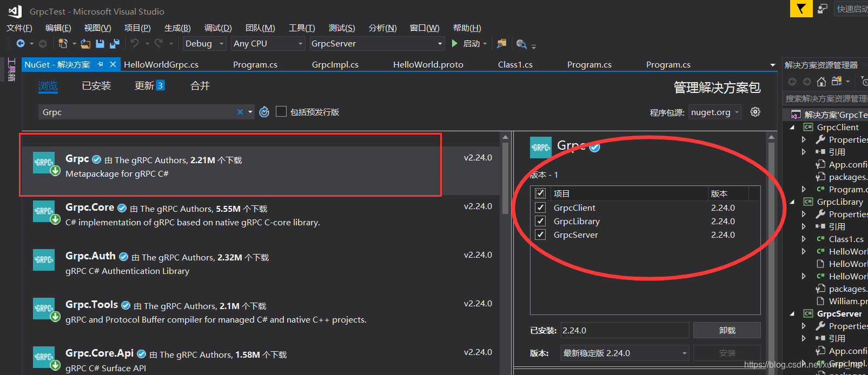Start debugging with the green play icon
This screenshot has width=868, height=375.
pyautogui.click(x=455, y=43)
